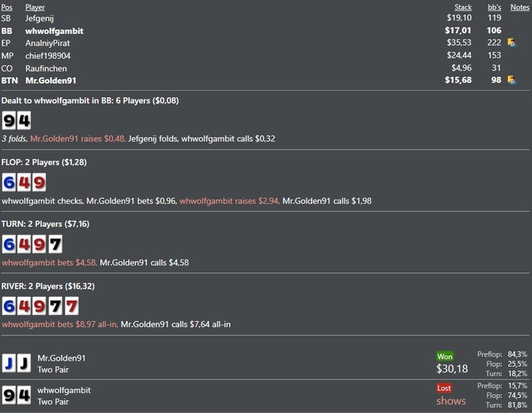Screen dimensions: 532x413
Task: Click the red 7 river card
Action: click(x=71, y=306)
